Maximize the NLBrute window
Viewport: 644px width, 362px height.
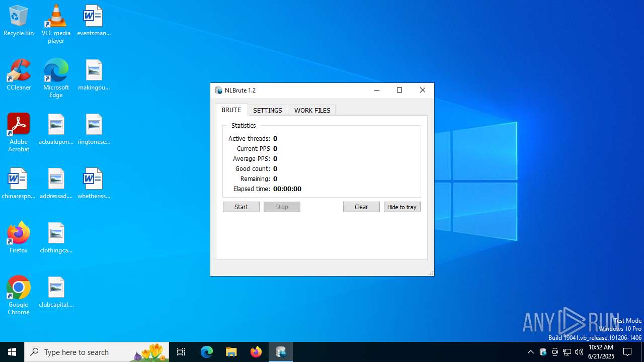[x=399, y=90]
